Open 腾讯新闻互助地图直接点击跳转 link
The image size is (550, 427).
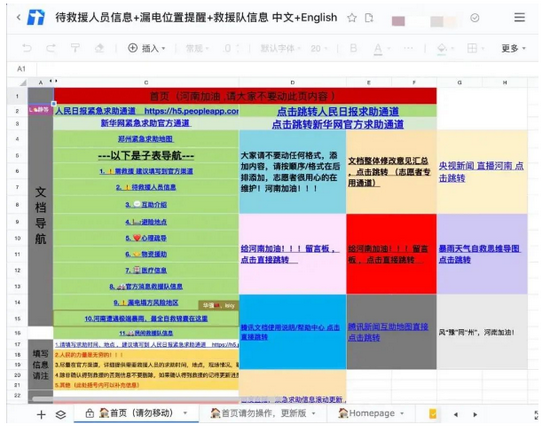[x=388, y=332]
